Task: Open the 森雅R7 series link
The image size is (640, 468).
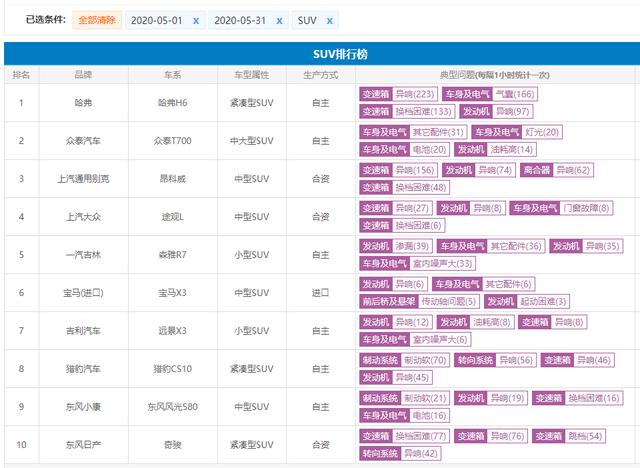Action: [x=173, y=255]
